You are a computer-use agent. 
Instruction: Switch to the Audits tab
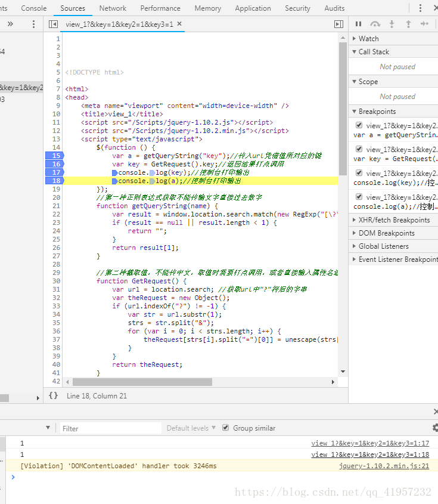tap(334, 8)
